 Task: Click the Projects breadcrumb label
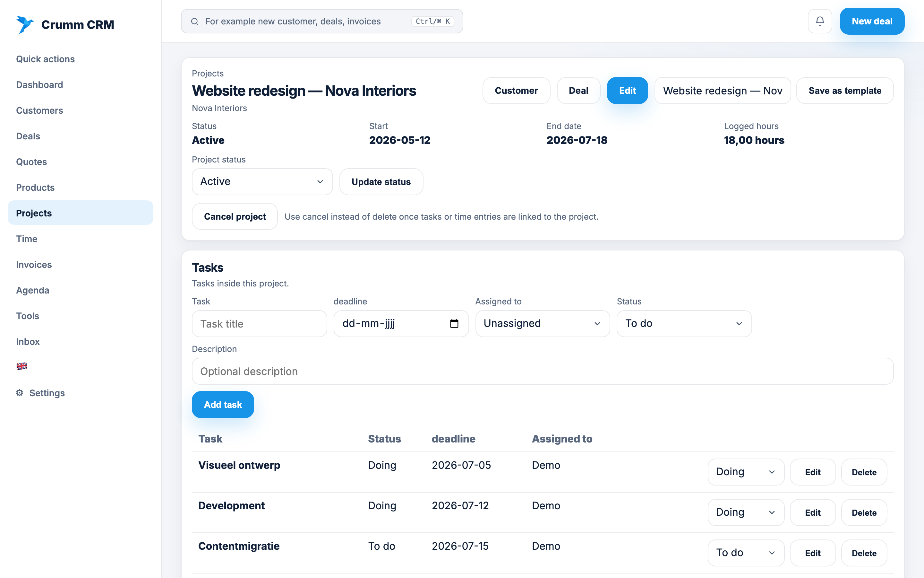coord(208,74)
